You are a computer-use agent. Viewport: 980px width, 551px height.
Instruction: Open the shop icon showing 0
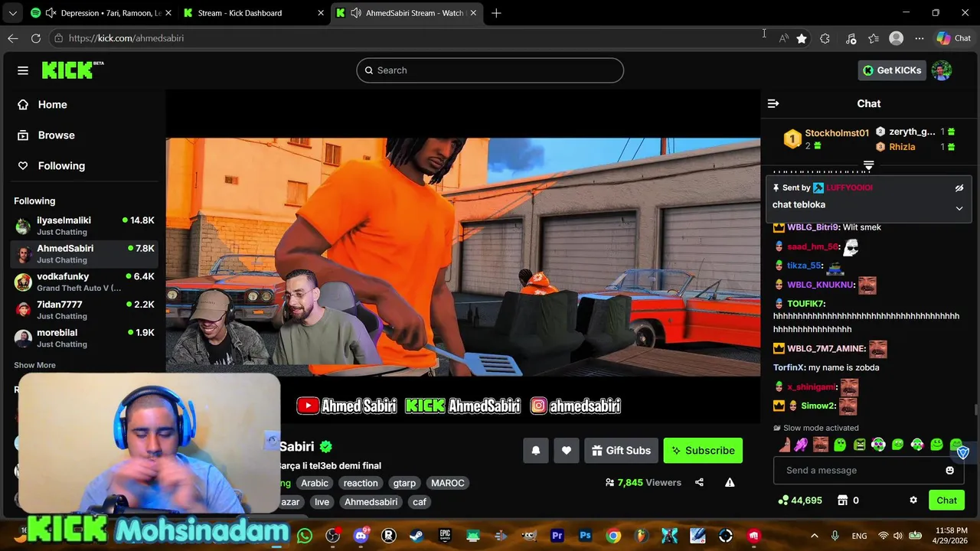click(848, 500)
